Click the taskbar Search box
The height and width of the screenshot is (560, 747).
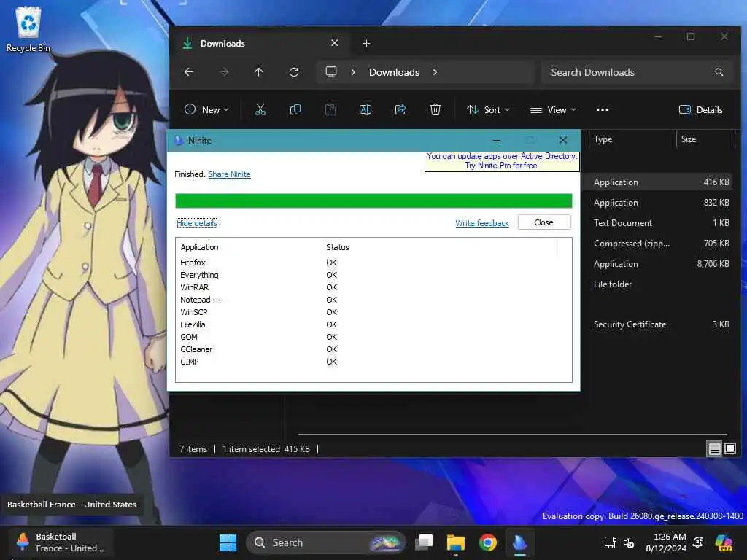click(325, 542)
